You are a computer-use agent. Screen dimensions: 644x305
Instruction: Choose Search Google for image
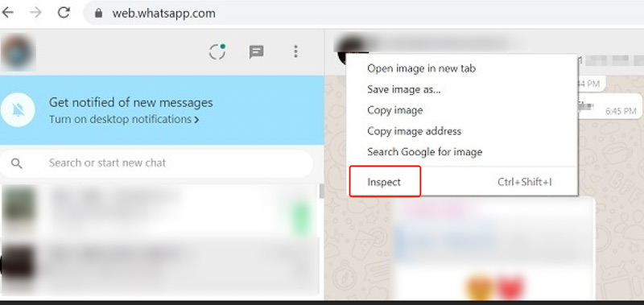(x=425, y=152)
